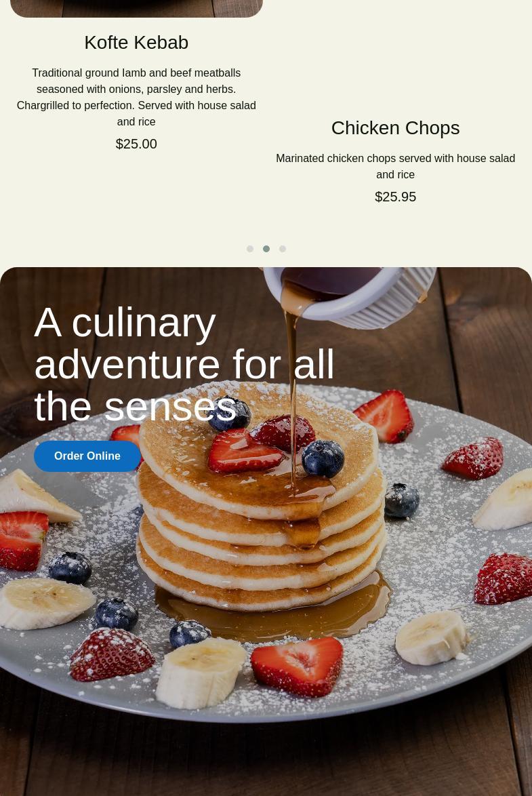Go to the first carousel slide dot
The image size is (532, 796).
[250, 249]
